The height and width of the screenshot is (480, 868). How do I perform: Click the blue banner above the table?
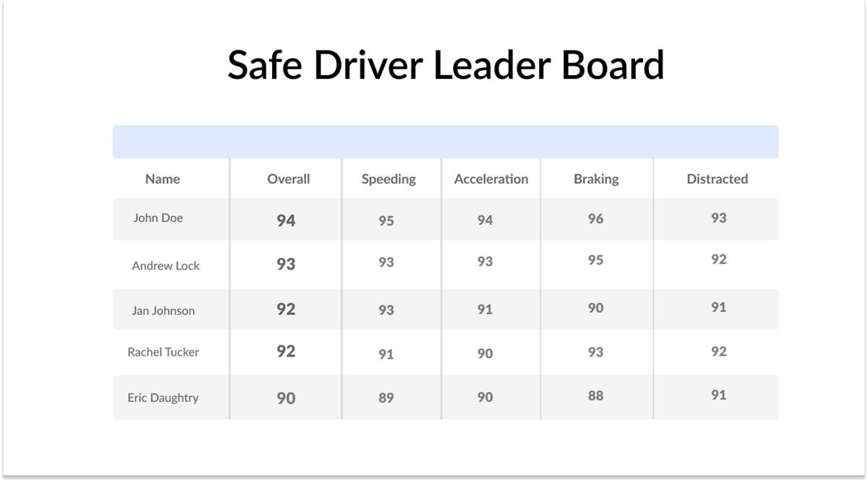point(446,142)
